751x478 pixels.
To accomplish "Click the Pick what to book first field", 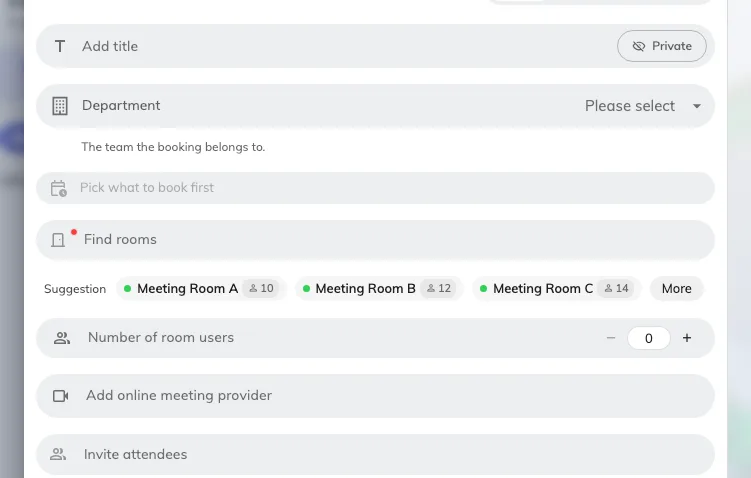I will [x=376, y=188].
